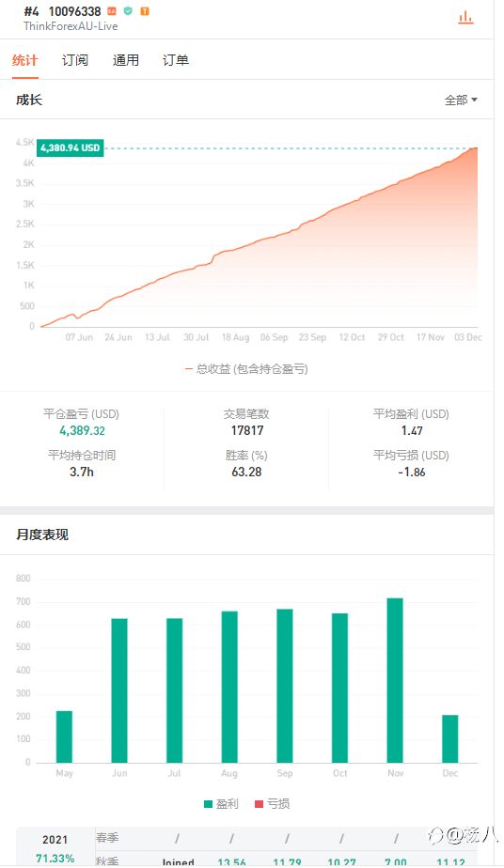Click the 07 Jun date on growth chart axis
This screenshot has height=868, width=504.
pyautogui.click(x=79, y=337)
